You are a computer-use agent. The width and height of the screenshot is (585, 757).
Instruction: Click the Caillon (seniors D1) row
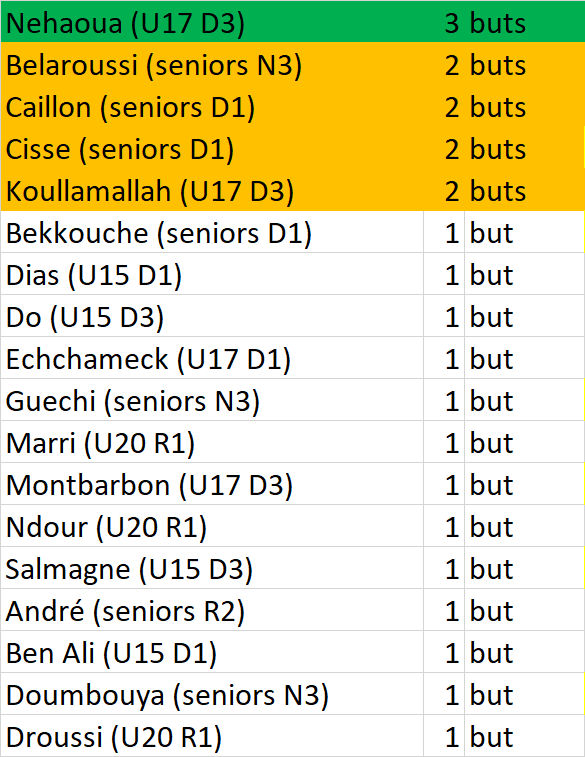292,106
